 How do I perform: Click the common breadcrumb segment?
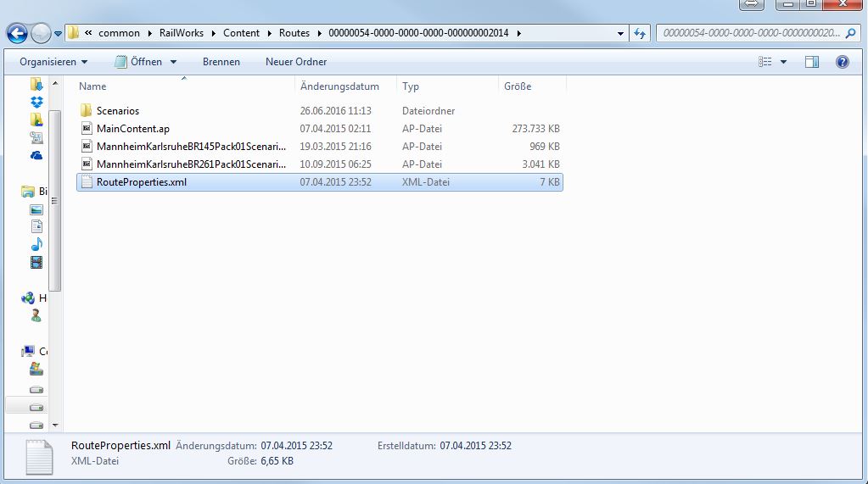coord(119,33)
